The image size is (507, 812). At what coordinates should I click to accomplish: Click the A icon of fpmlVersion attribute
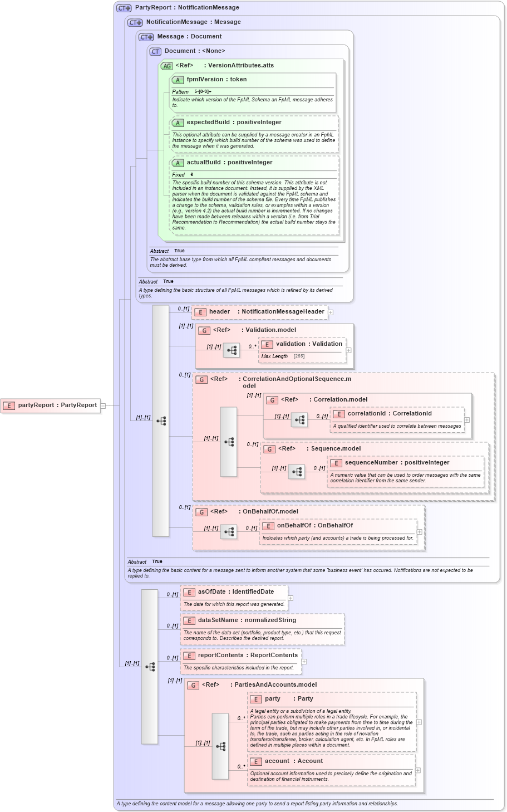tap(178, 80)
